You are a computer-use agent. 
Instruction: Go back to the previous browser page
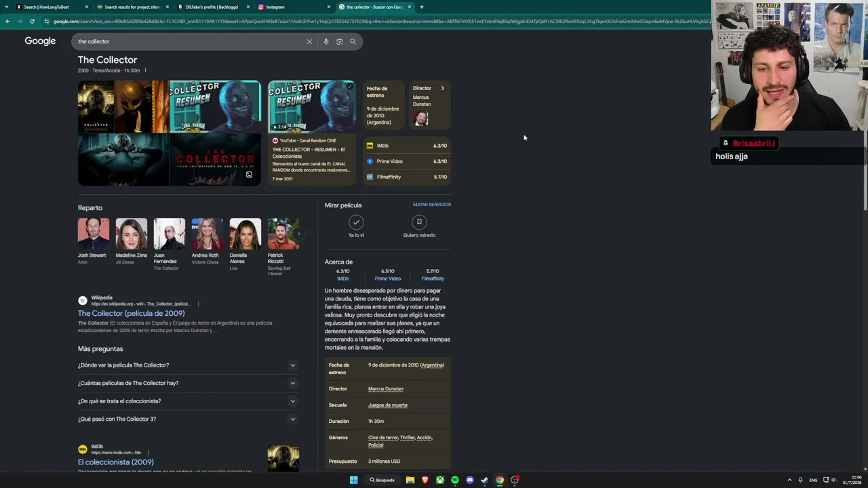pos(7,21)
